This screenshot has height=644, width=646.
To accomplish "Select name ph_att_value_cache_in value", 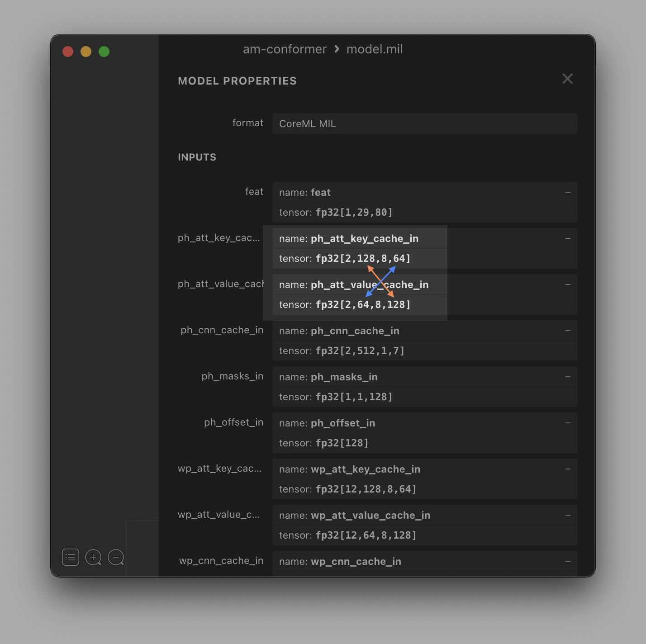I will (370, 284).
